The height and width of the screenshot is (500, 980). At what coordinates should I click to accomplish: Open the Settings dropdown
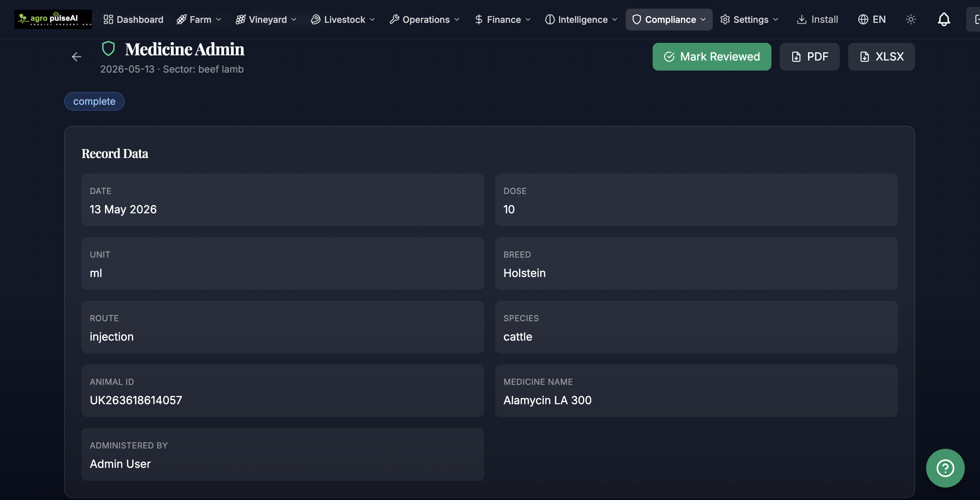[749, 19]
